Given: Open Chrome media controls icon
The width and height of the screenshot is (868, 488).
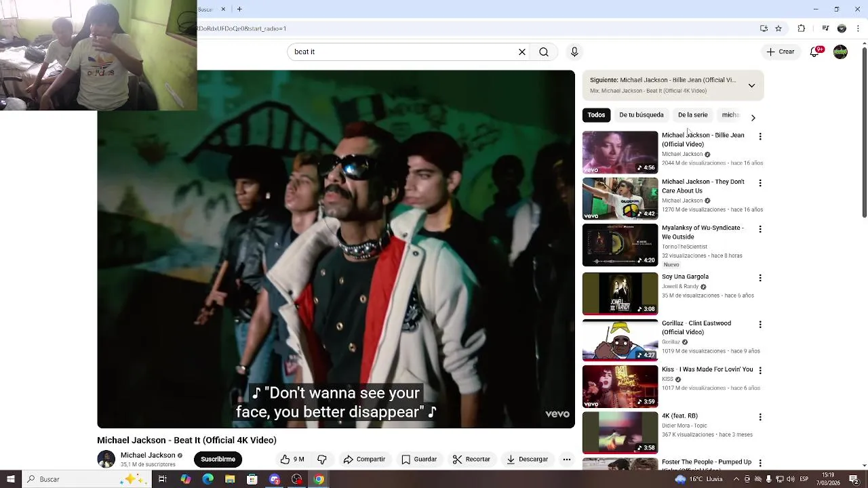Looking at the screenshot, I should 825,28.
